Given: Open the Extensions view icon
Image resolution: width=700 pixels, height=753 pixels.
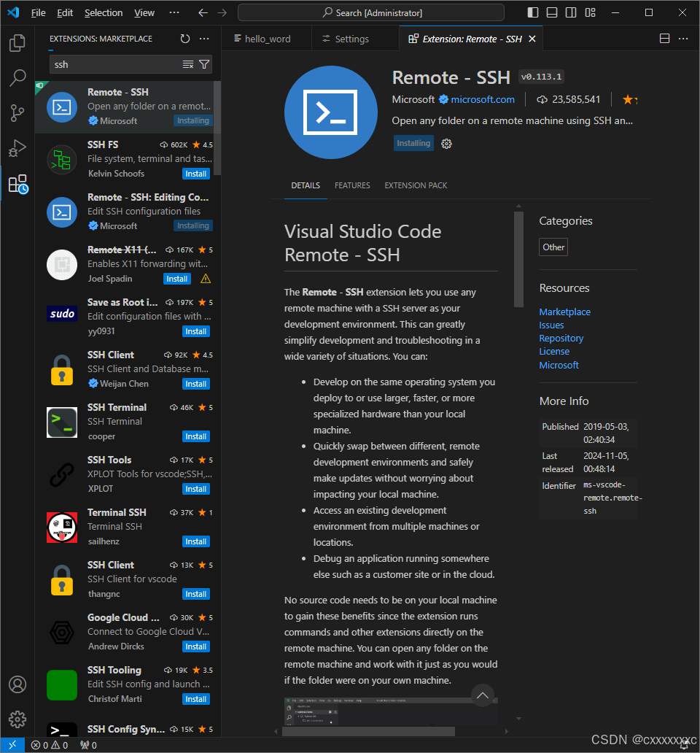Looking at the screenshot, I should coord(17,184).
